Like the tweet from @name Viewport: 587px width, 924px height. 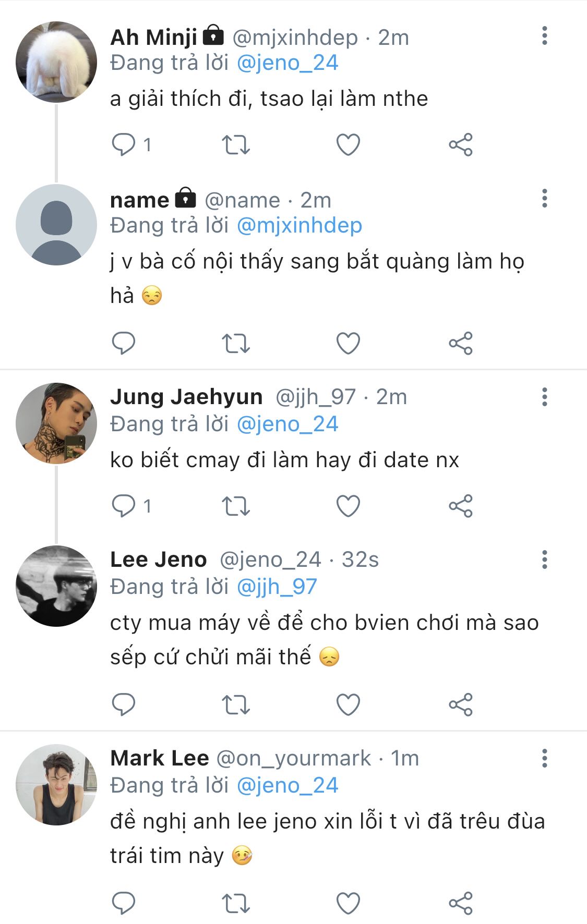348,343
